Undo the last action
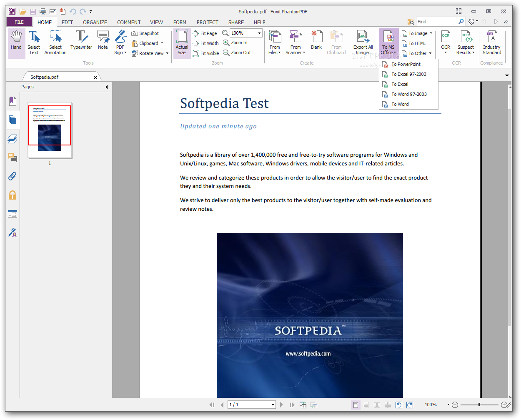The height and width of the screenshot is (420, 521). [x=73, y=12]
